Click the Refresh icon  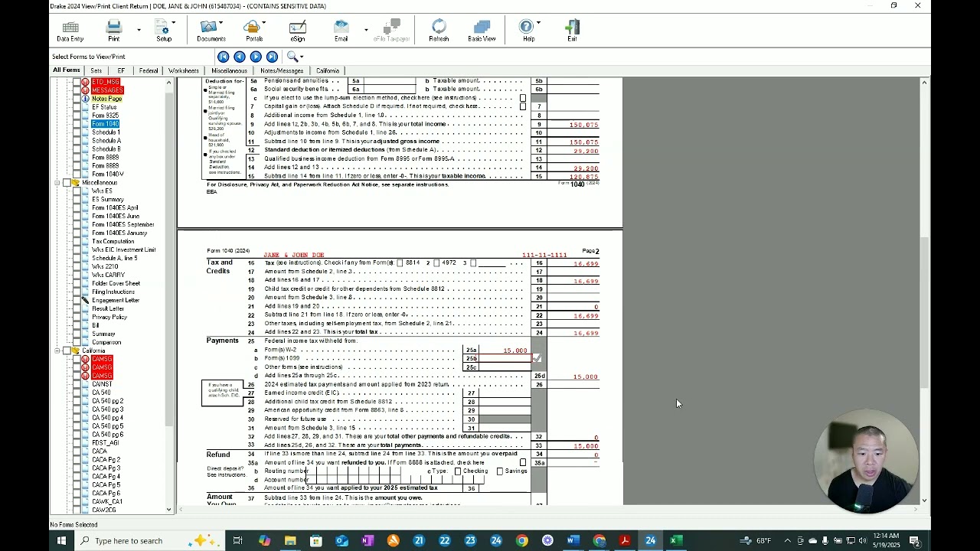[439, 28]
